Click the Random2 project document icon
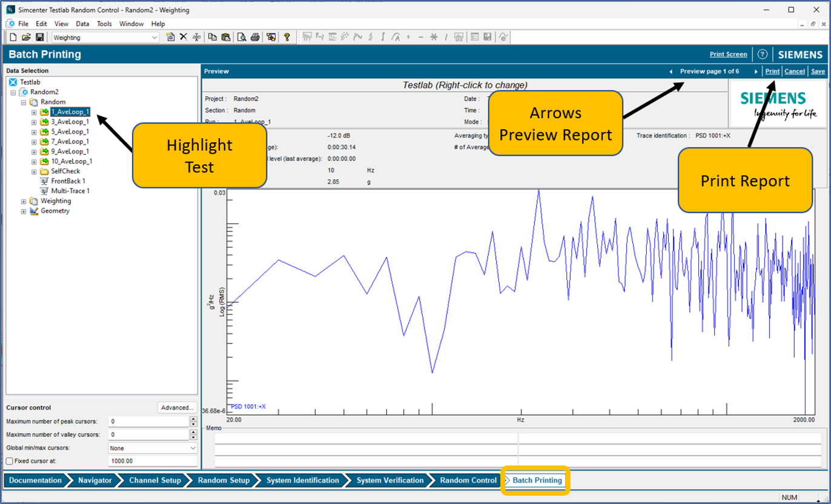 [x=24, y=92]
